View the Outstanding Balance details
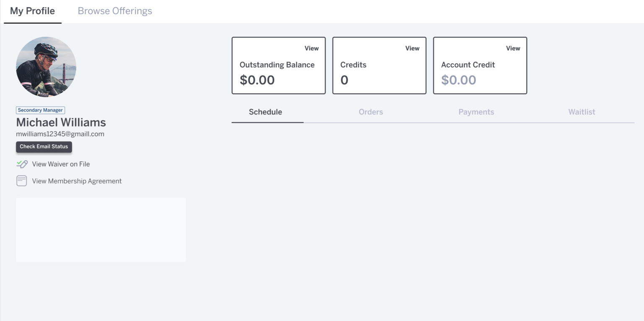The image size is (644, 321). pyautogui.click(x=311, y=48)
